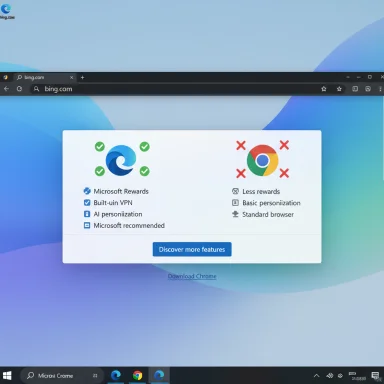Click the Standard browser icon
The width and height of the screenshot is (384, 384).
[235, 214]
